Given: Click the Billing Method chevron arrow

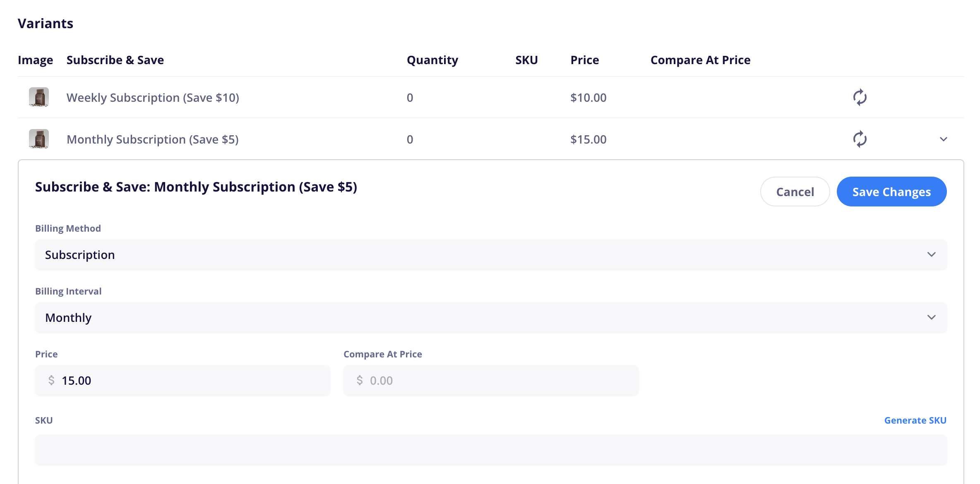Looking at the screenshot, I should (x=931, y=254).
